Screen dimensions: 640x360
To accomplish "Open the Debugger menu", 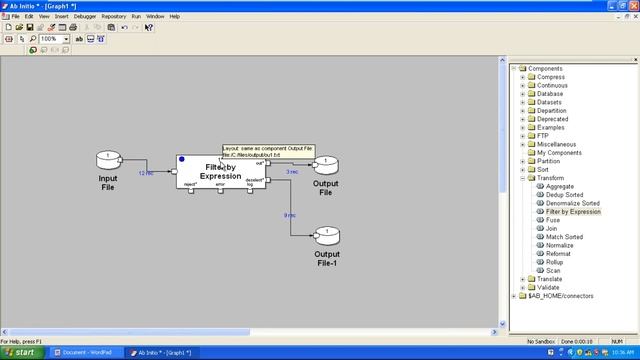I will [x=85, y=16].
